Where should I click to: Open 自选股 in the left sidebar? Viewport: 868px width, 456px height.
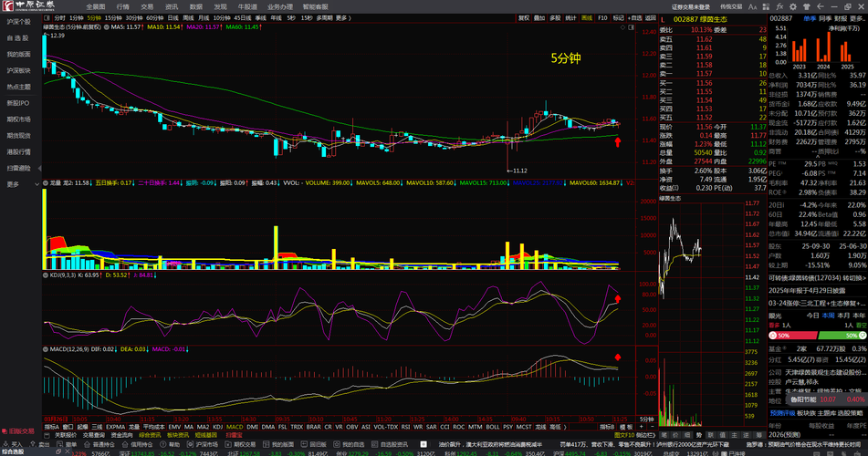click(x=17, y=38)
